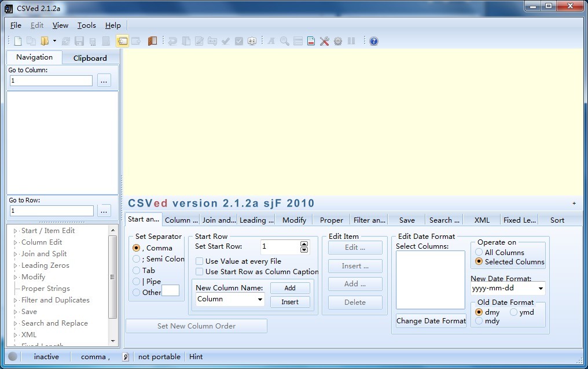
Task: Open the New Date Format dropdown
Action: [541, 288]
